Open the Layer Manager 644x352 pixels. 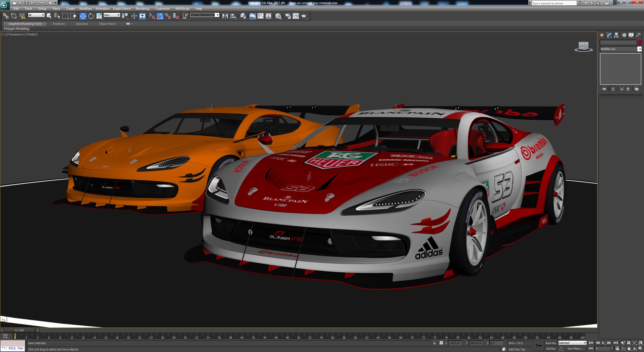click(x=243, y=16)
